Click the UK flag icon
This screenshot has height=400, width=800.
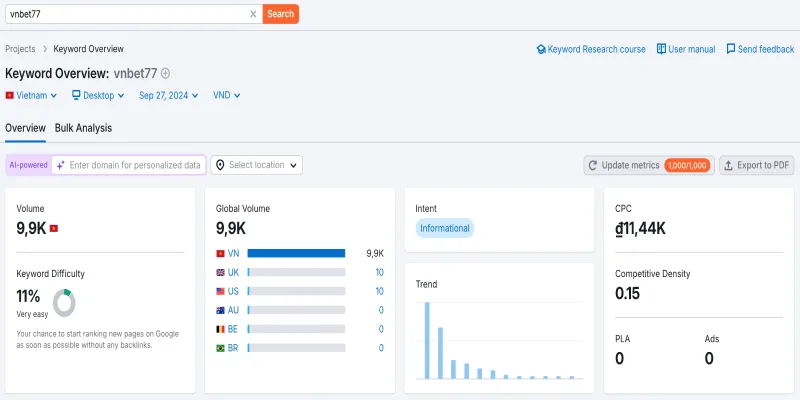tap(220, 272)
